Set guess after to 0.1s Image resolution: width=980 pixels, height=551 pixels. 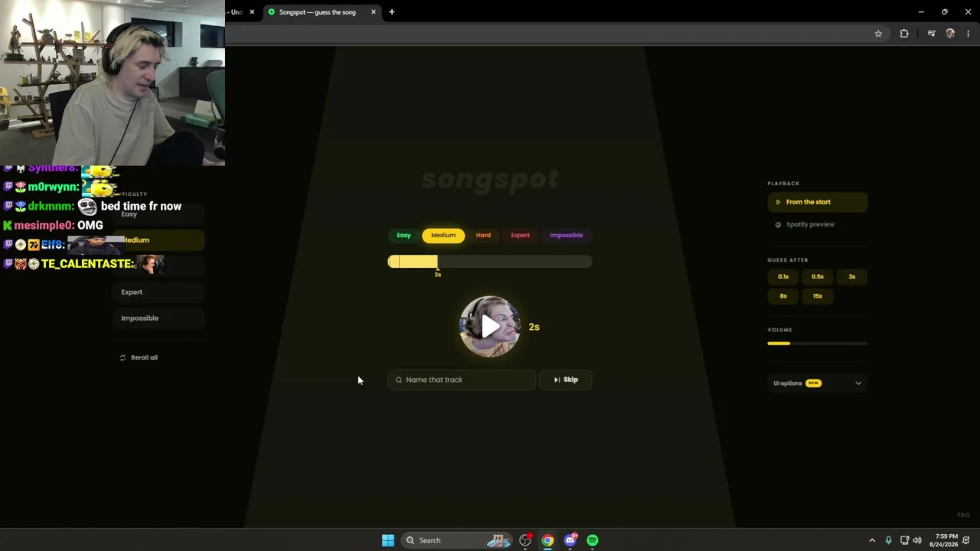pyautogui.click(x=783, y=276)
